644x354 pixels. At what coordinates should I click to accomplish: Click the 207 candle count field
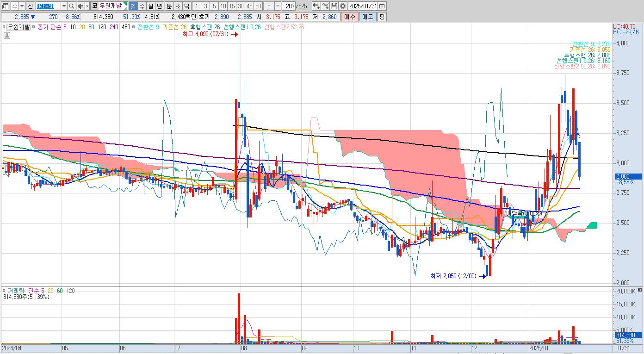point(289,6)
